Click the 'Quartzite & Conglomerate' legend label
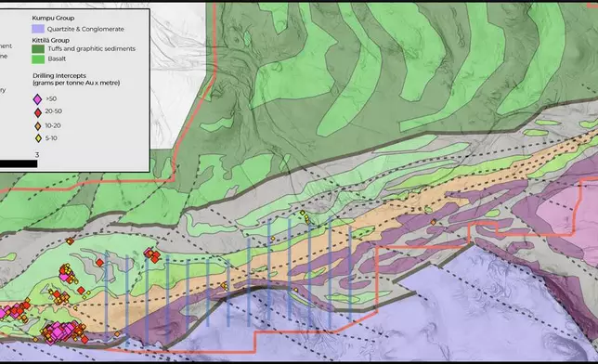Screen dimensions: 598x364 [x=85, y=29]
